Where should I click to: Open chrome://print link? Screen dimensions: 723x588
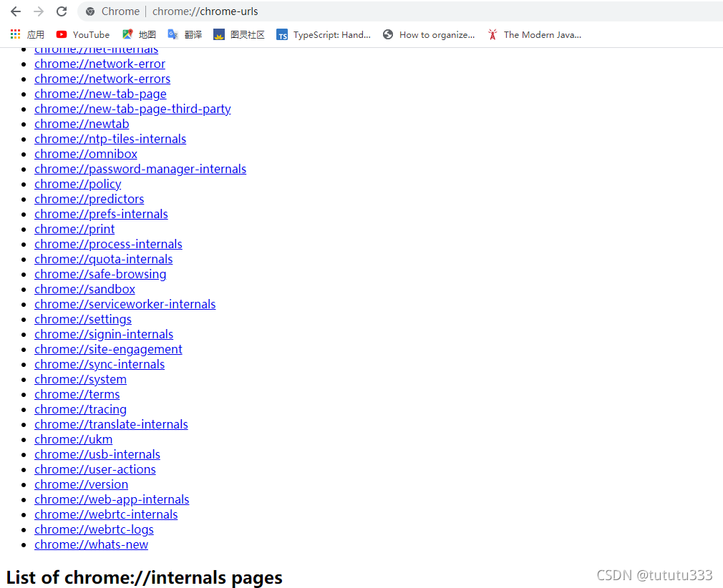[x=74, y=229]
